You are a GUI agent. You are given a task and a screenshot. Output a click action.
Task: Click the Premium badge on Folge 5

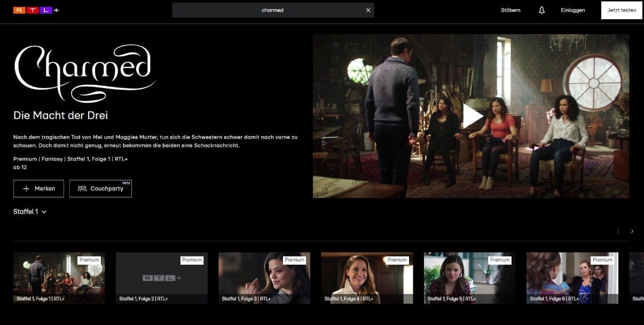click(500, 260)
